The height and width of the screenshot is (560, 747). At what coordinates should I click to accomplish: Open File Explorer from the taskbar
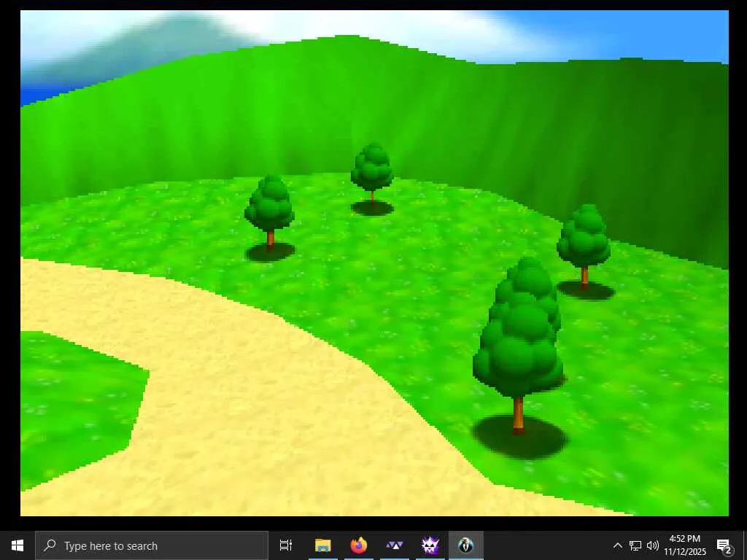point(323,545)
